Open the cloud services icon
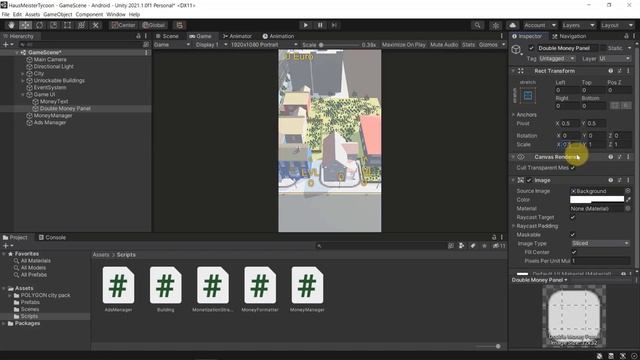 pyautogui.click(x=513, y=25)
